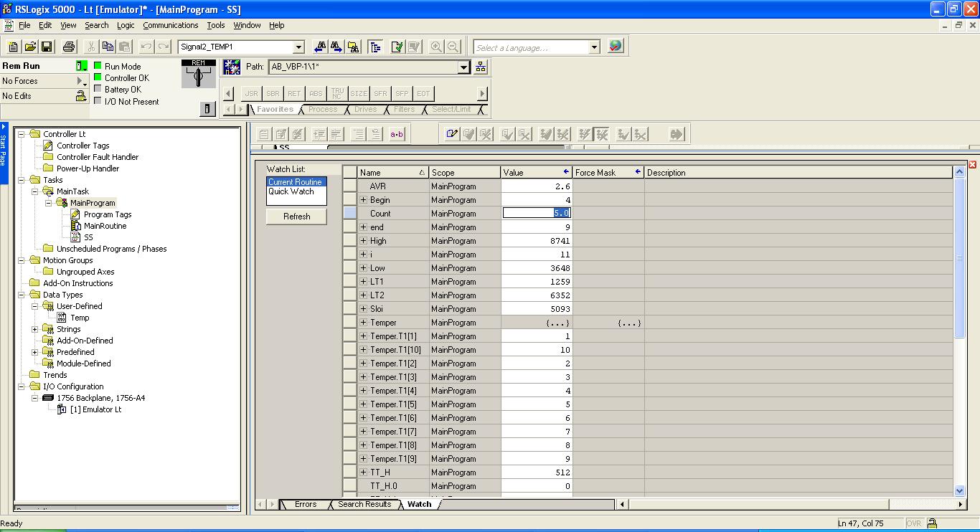
Task: Open MainRoutine in the organizer tree
Action: [x=105, y=226]
